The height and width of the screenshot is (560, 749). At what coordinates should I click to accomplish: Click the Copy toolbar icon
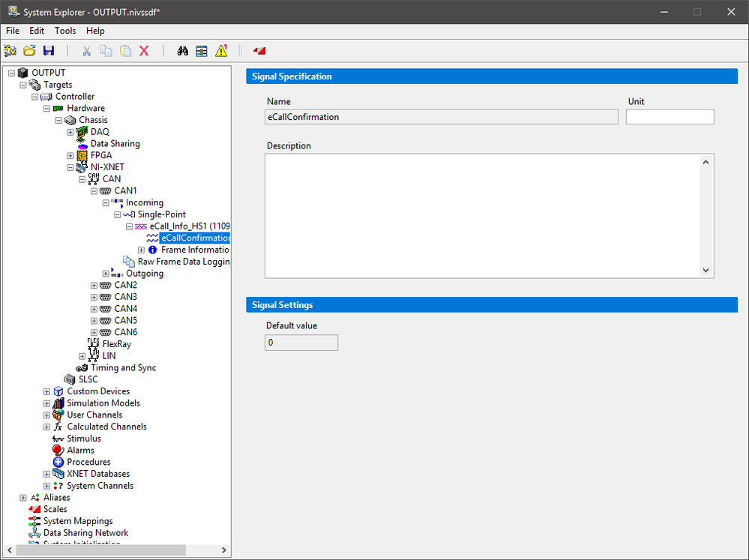[x=106, y=51]
